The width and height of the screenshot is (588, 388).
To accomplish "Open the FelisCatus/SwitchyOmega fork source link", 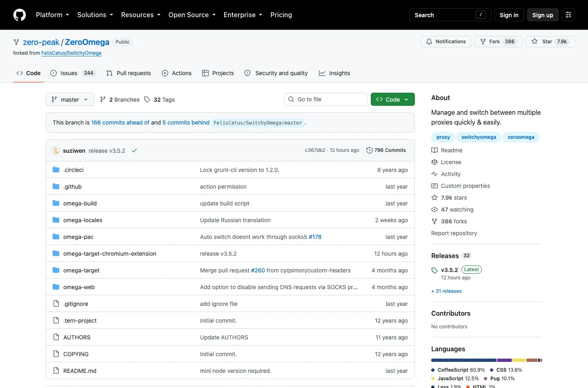I will point(71,53).
